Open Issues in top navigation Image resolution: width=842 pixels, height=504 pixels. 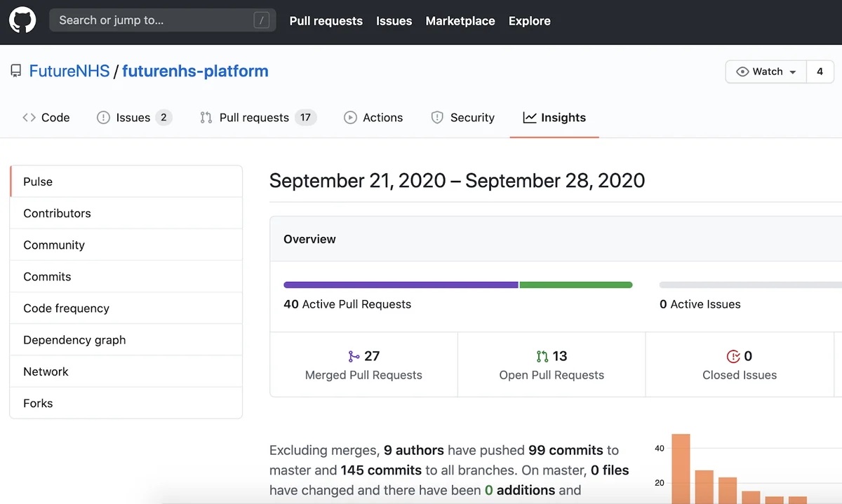click(394, 21)
